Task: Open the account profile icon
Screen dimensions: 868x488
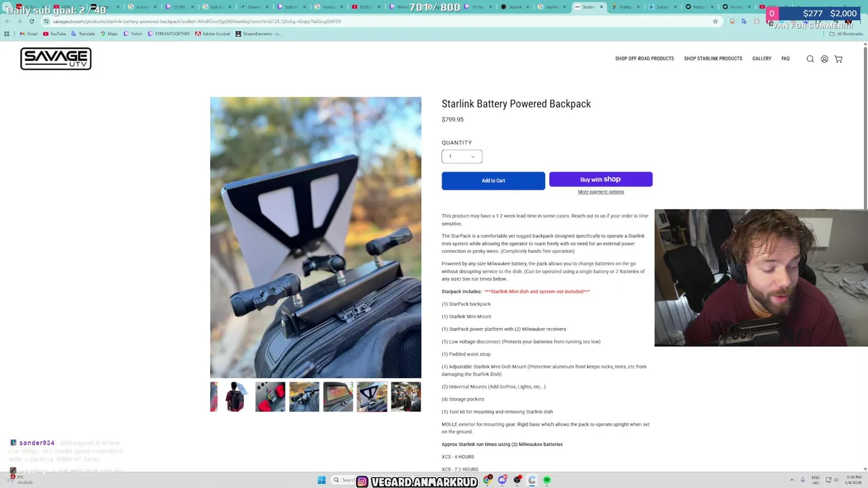Action: coord(825,59)
